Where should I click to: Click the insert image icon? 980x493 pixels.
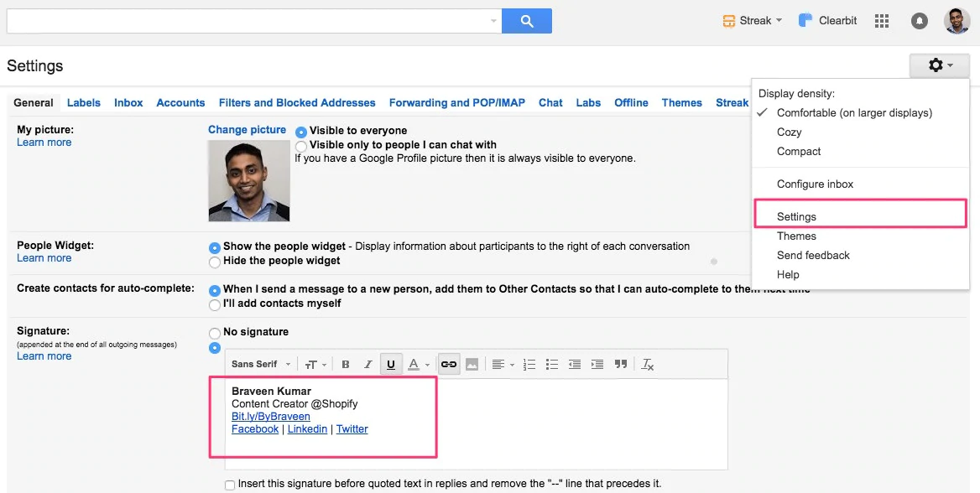(x=472, y=364)
